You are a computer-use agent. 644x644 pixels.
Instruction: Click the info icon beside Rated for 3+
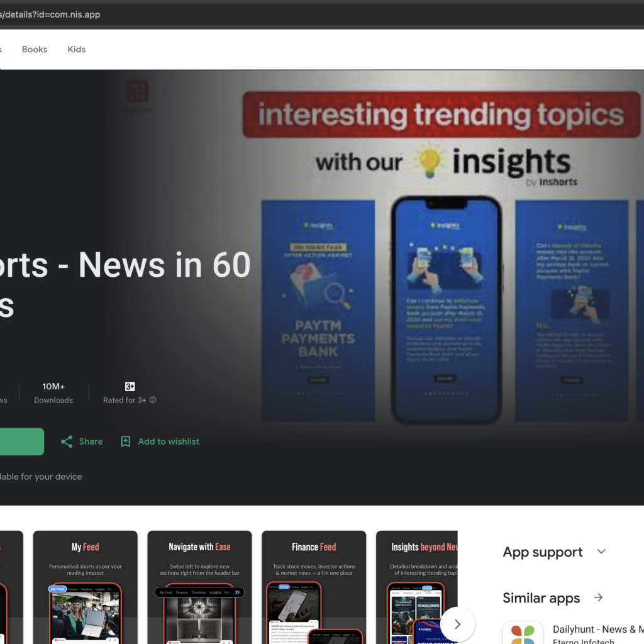pyautogui.click(x=153, y=400)
